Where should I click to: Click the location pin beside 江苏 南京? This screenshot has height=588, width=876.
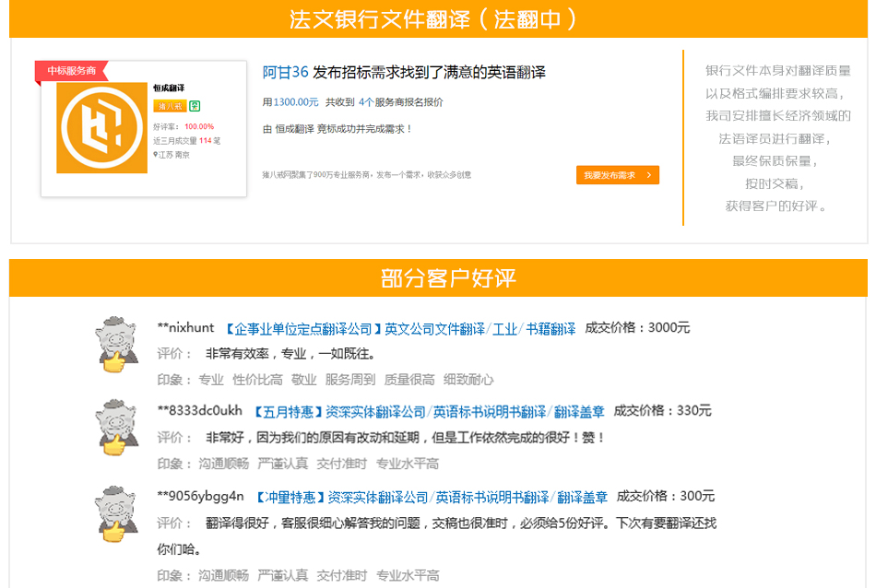click(x=156, y=153)
